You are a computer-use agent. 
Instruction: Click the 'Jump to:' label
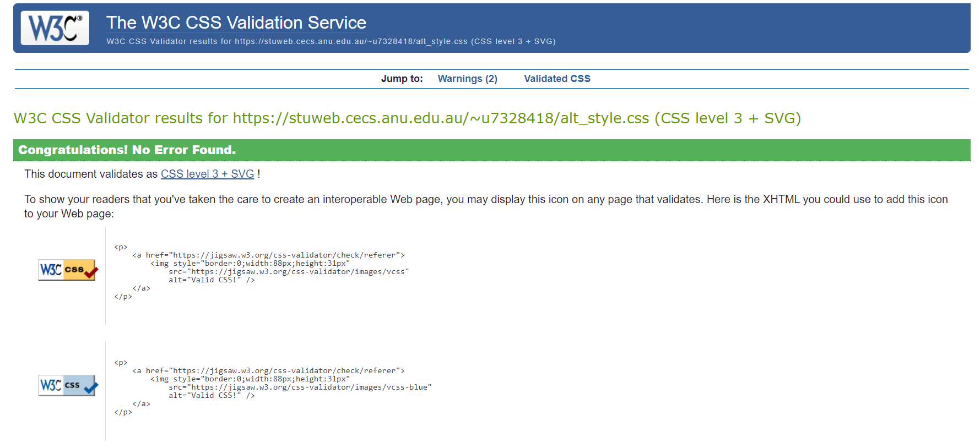pyautogui.click(x=402, y=79)
